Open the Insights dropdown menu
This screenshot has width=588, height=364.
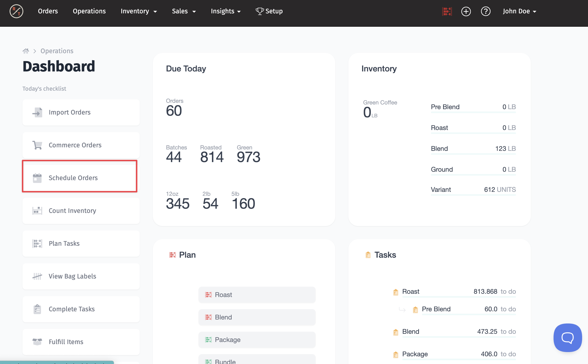pos(226,11)
